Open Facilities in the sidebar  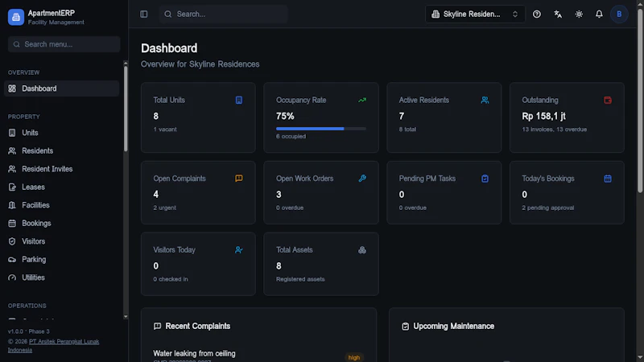(x=62, y=205)
